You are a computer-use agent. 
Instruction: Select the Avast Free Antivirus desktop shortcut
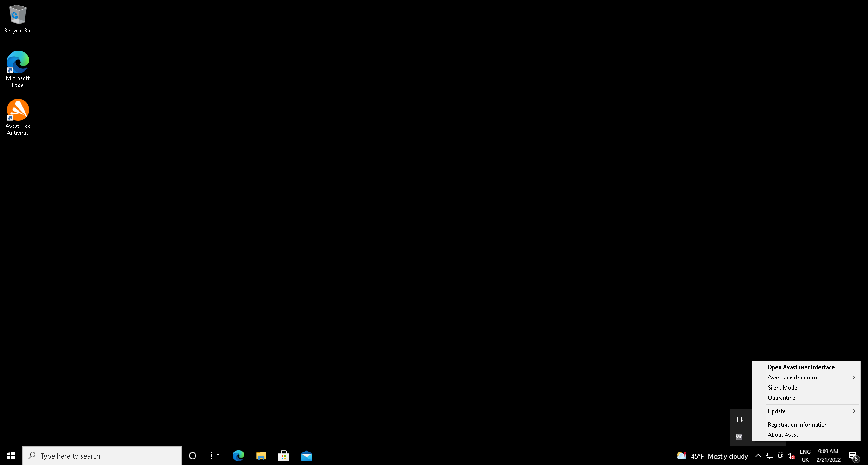(18, 117)
